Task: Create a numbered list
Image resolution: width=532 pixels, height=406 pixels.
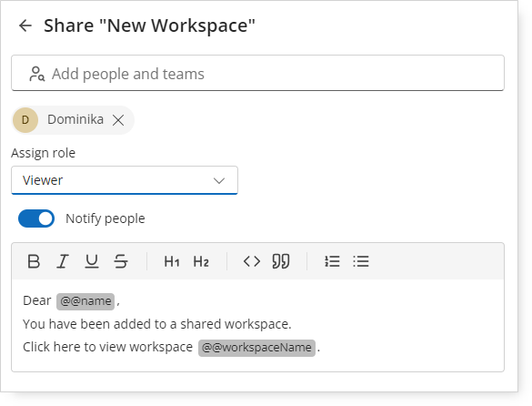Action: (332, 261)
